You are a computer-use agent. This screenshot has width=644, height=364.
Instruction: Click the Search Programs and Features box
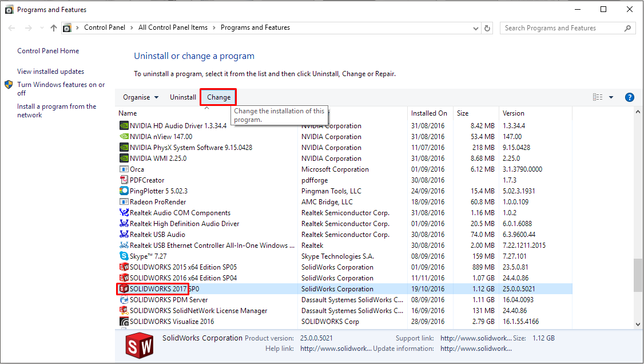[x=560, y=28]
